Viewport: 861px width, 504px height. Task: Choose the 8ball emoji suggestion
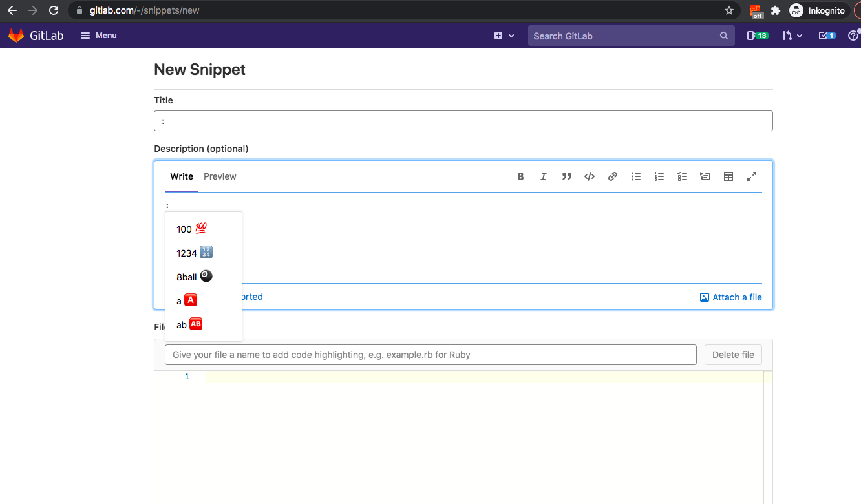click(x=204, y=277)
